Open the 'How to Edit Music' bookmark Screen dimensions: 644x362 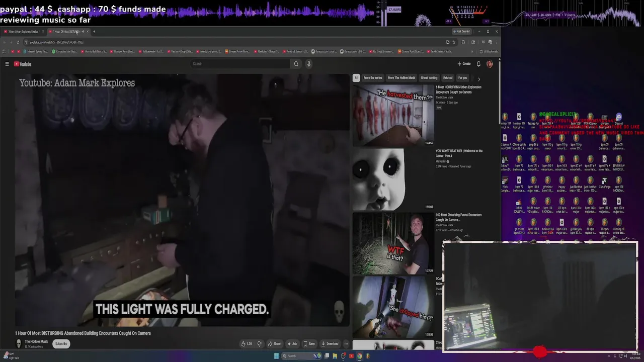point(94,51)
